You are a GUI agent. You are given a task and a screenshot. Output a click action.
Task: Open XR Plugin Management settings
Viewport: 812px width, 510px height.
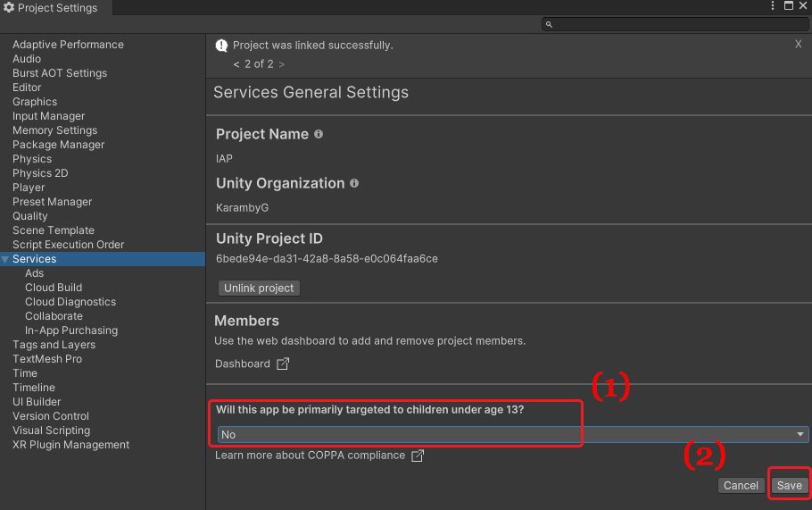(x=71, y=445)
